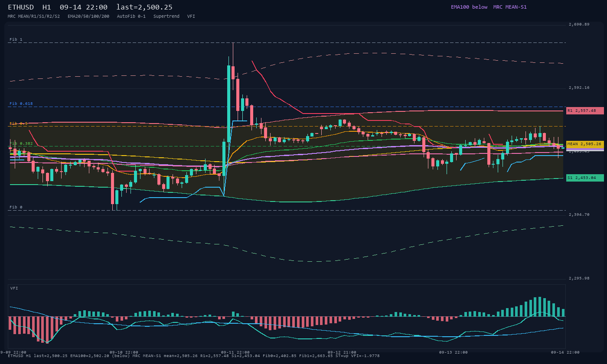This screenshot has height=364, width=607.
Task: Click the ETHUSD symbol in the header title
Action: [x=21, y=7]
